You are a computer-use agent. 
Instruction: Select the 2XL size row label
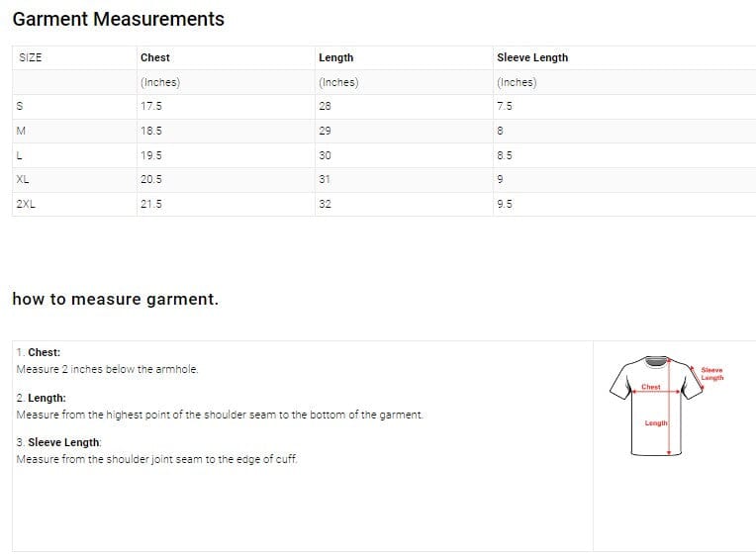pyautogui.click(x=26, y=204)
